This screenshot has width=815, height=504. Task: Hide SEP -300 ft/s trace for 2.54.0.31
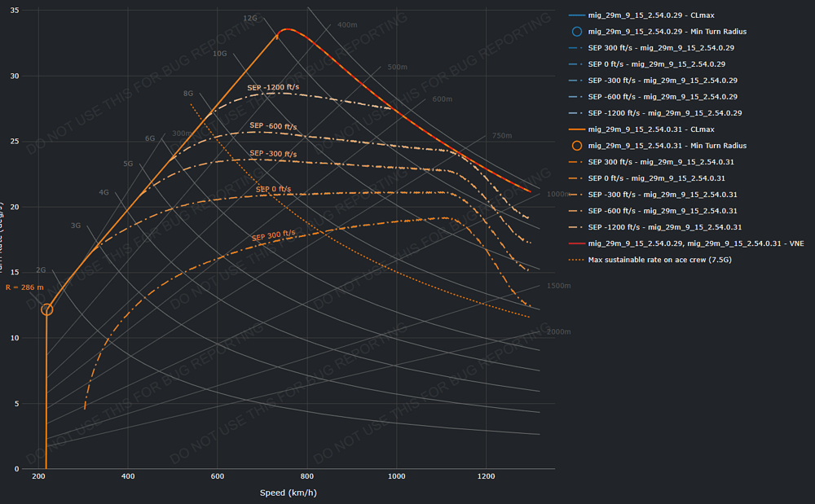coord(660,195)
